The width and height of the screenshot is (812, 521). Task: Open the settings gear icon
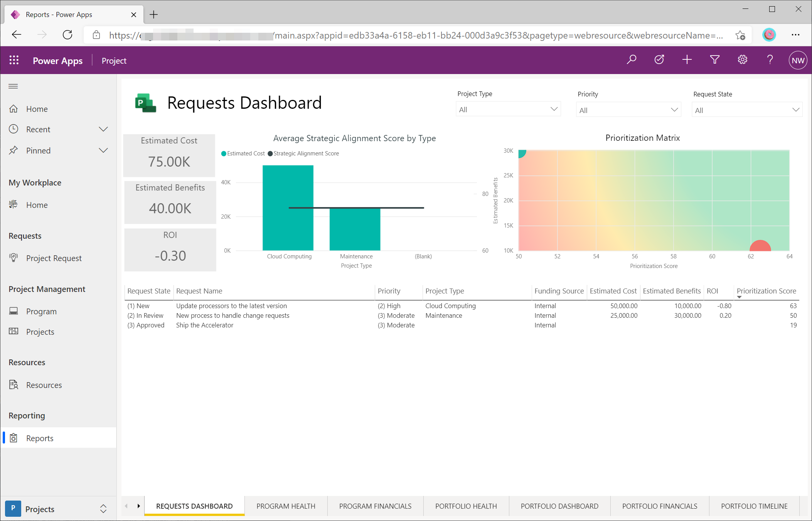pos(742,60)
